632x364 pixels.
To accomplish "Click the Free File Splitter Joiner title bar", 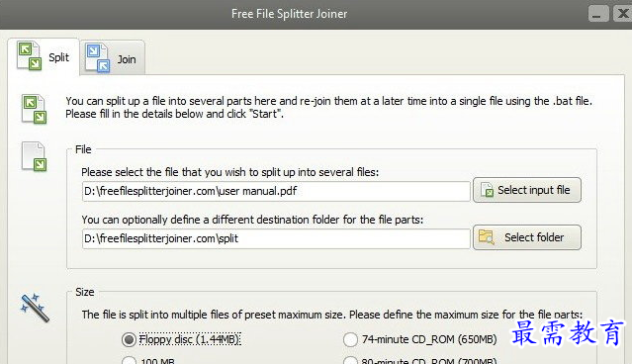I will pos(290,14).
